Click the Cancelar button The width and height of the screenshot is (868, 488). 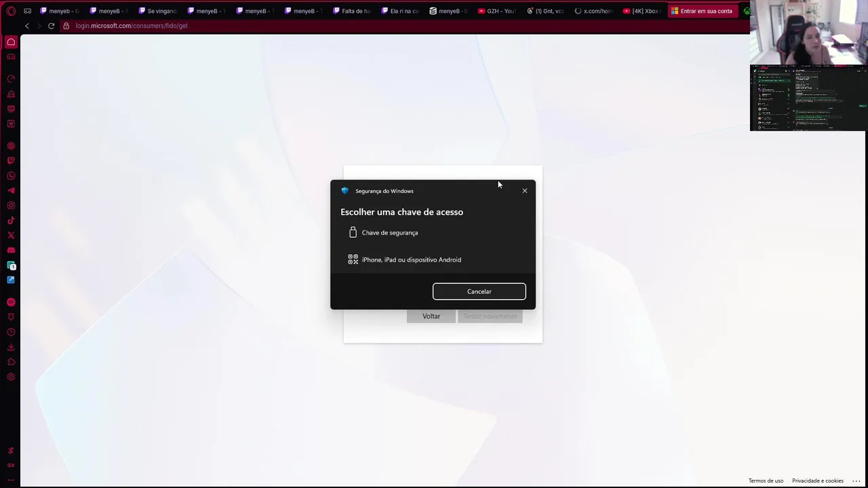(479, 291)
